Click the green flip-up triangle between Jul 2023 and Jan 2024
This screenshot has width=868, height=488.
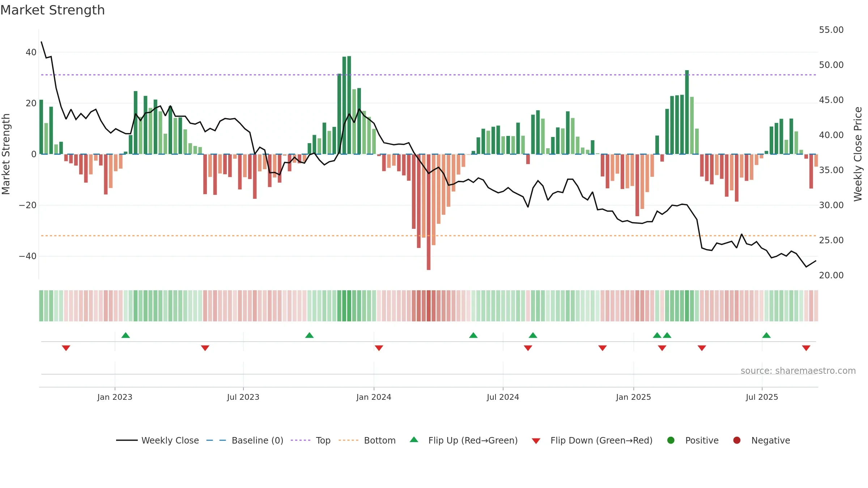[309, 335]
